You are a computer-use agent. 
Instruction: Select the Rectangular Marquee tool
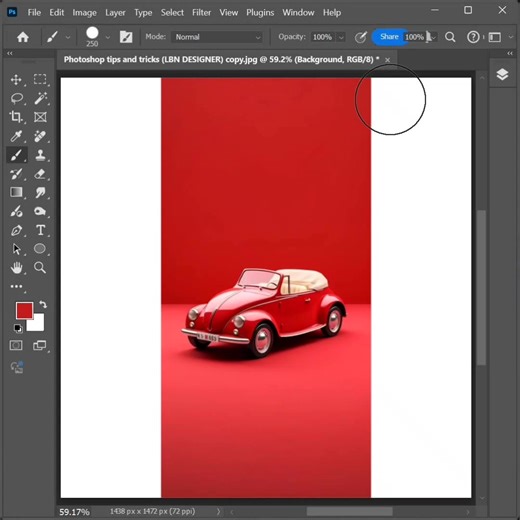tap(40, 79)
